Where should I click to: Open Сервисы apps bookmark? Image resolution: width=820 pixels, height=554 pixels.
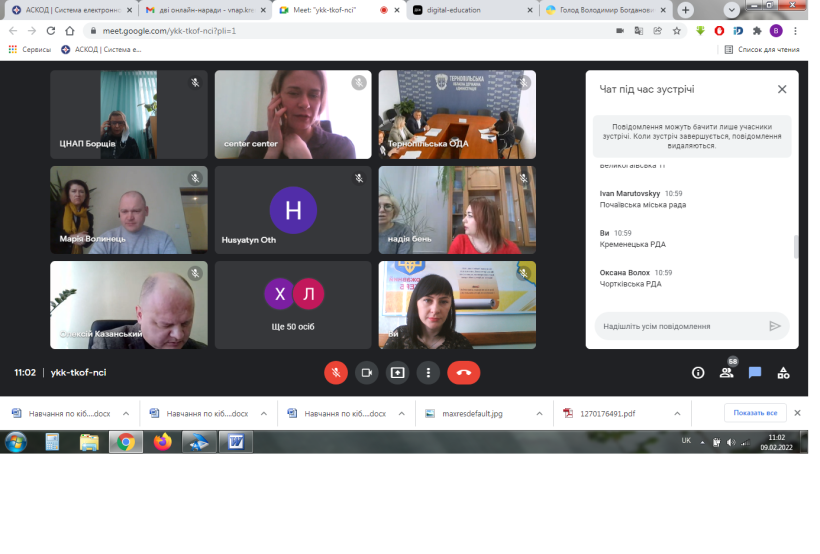[x=30, y=50]
